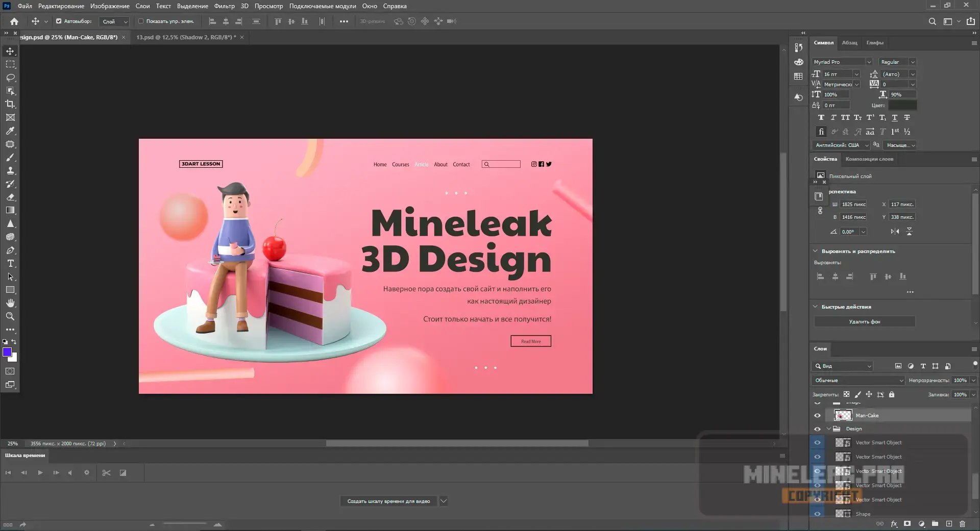Open the Файл menu
The image size is (980, 531).
24,6
